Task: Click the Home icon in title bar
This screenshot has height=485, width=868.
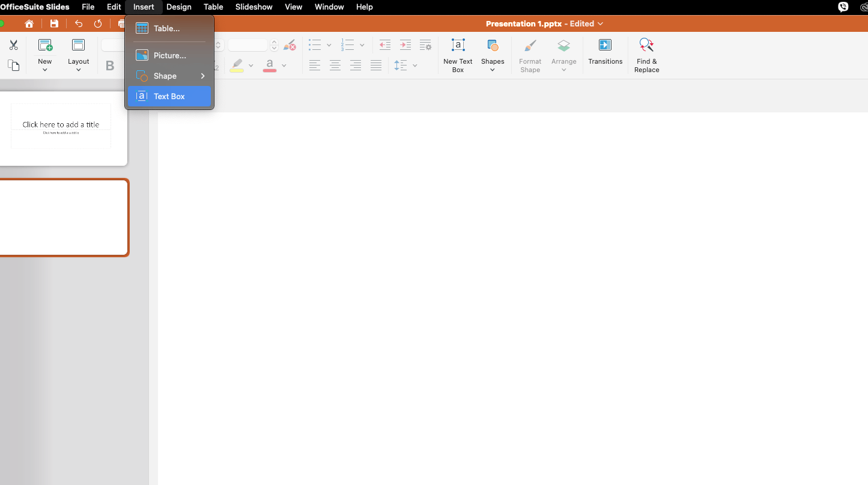Action: click(x=29, y=24)
